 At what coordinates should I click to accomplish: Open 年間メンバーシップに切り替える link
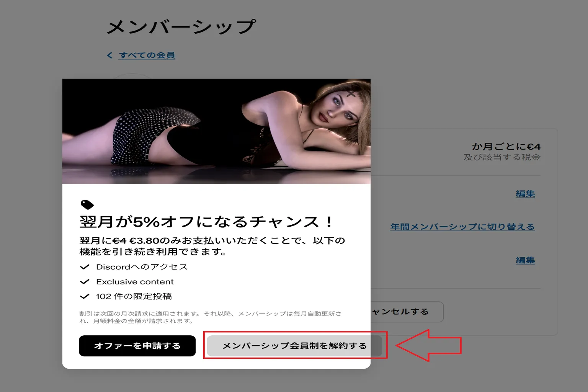pos(462,227)
